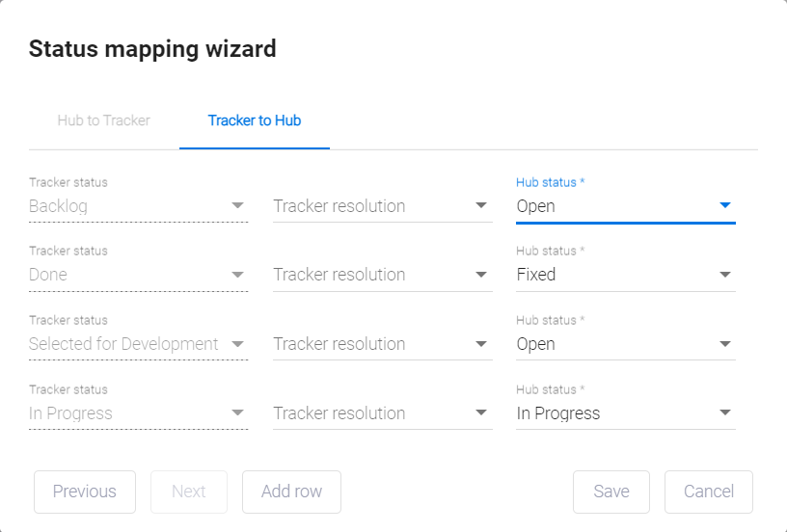
Task: Click the Selected for Development status field
Action: coord(125,344)
